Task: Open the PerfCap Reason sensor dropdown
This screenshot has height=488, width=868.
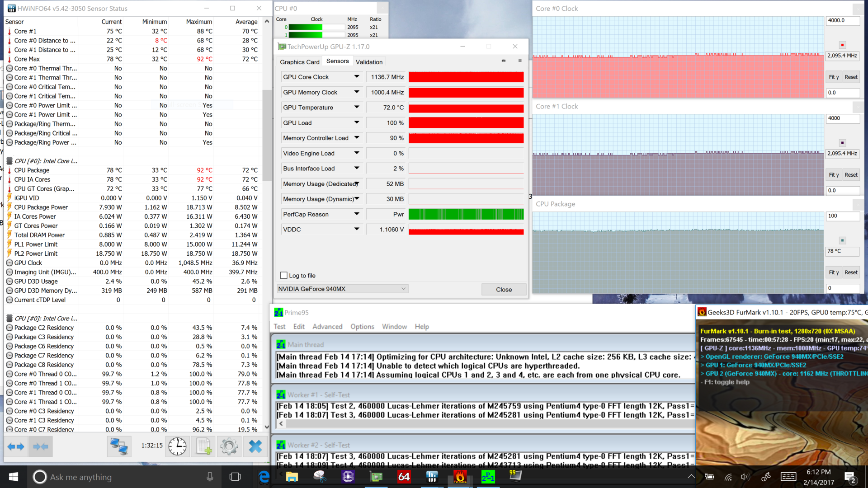Action: 357,214
